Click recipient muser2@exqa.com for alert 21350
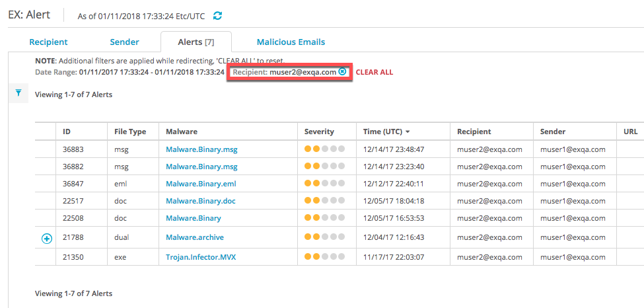 [x=489, y=257]
